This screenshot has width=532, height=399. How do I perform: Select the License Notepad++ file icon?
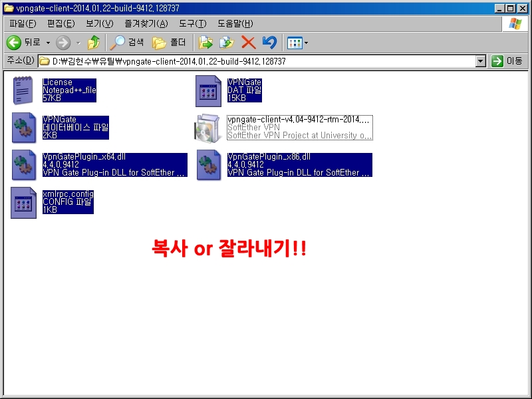(23, 90)
